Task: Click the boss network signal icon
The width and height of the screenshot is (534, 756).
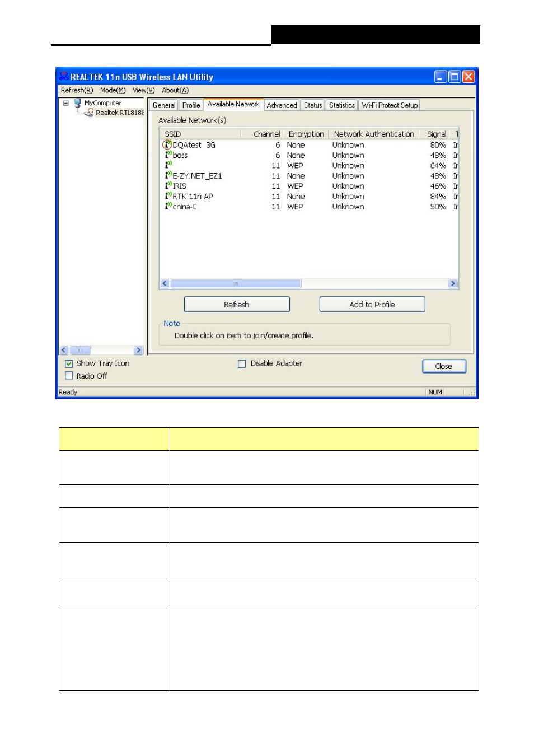Action: click(x=167, y=155)
